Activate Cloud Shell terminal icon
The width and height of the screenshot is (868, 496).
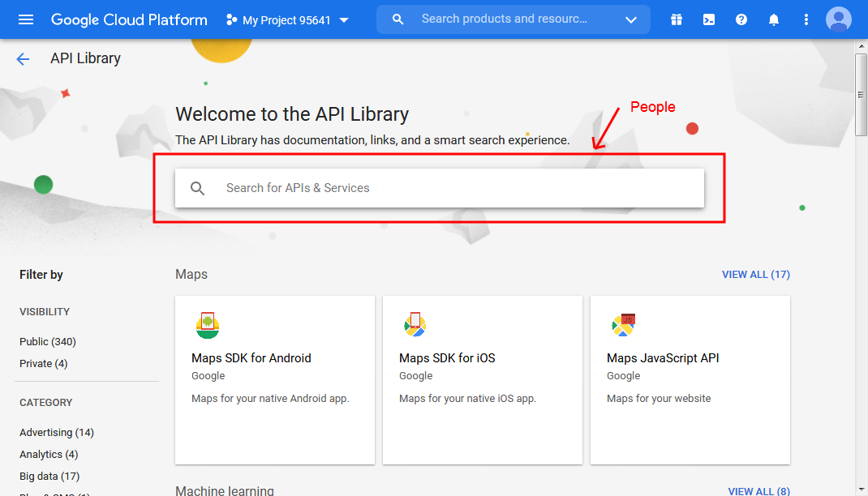[x=708, y=20]
